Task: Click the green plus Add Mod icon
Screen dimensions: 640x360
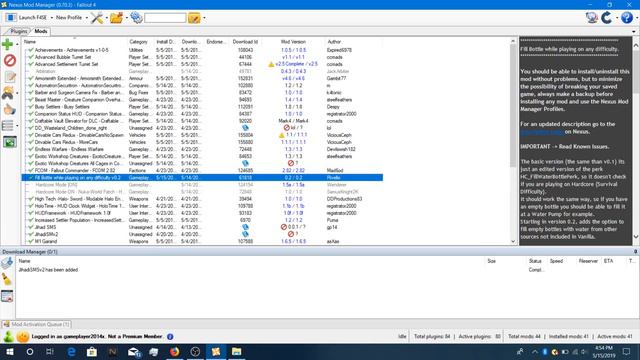Action: [x=7, y=44]
